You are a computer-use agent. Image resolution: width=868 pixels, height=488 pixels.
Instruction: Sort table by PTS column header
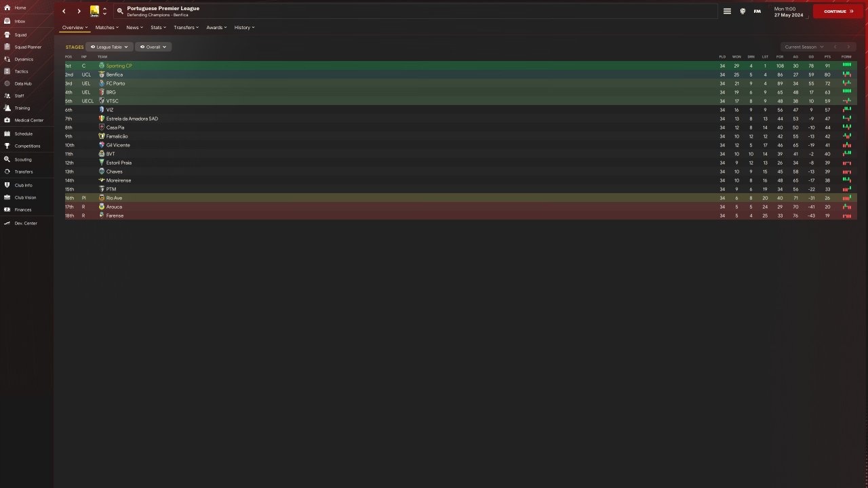(827, 56)
